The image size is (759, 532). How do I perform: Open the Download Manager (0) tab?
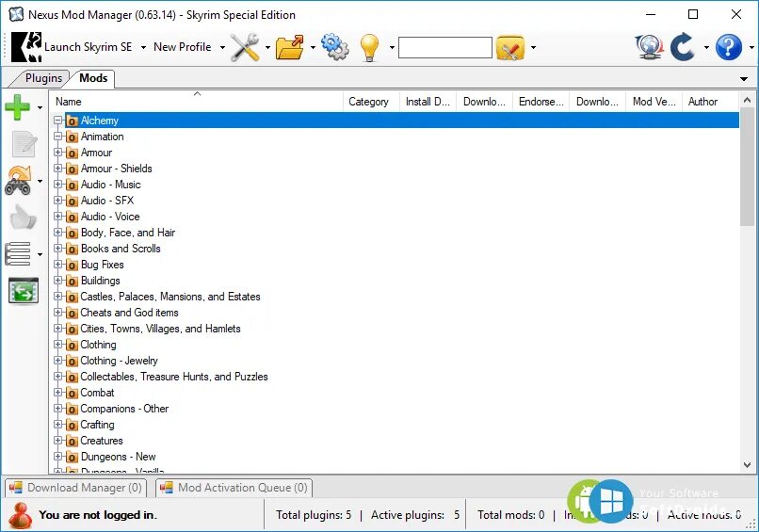(x=76, y=488)
